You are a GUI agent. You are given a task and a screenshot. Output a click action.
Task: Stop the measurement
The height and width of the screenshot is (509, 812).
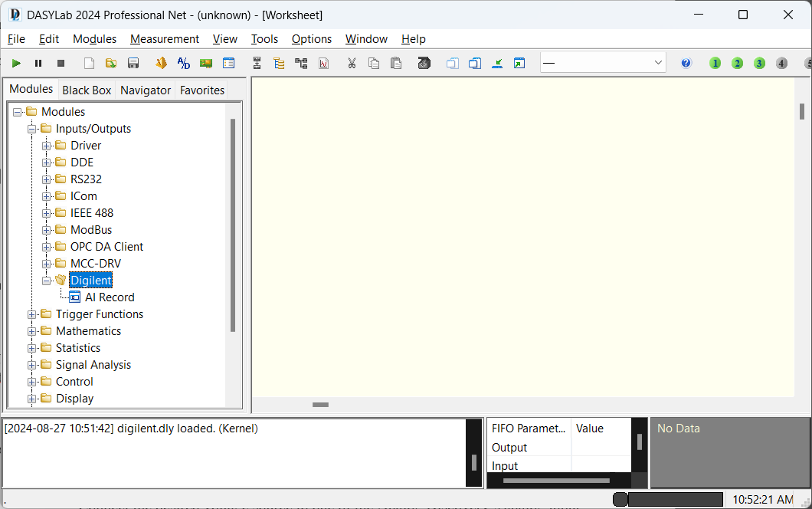61,63
